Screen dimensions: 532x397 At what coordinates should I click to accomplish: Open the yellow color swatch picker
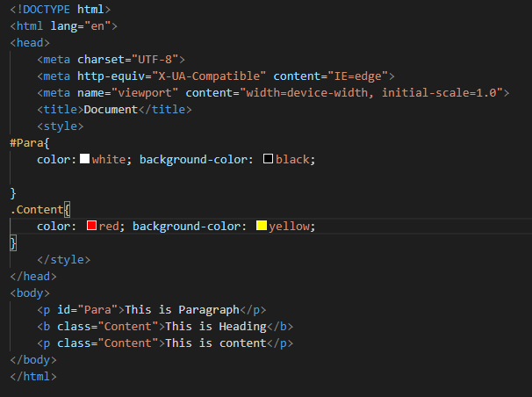point(262,226)
